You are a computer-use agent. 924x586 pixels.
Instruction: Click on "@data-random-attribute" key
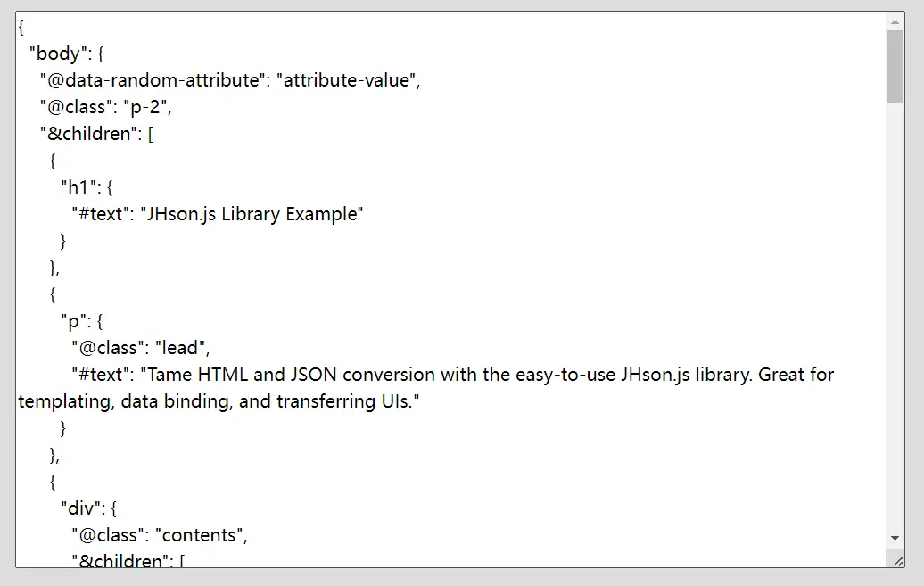click(154, 80)
